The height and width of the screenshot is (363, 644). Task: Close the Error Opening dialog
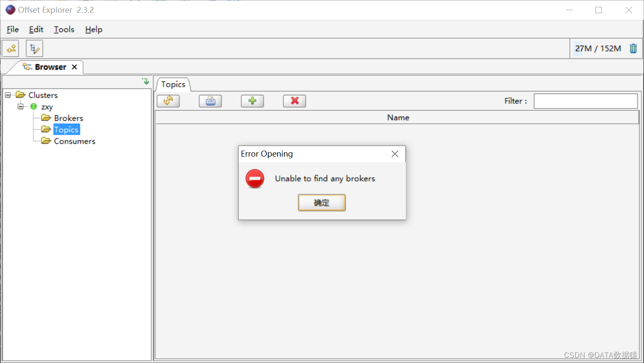395,154
